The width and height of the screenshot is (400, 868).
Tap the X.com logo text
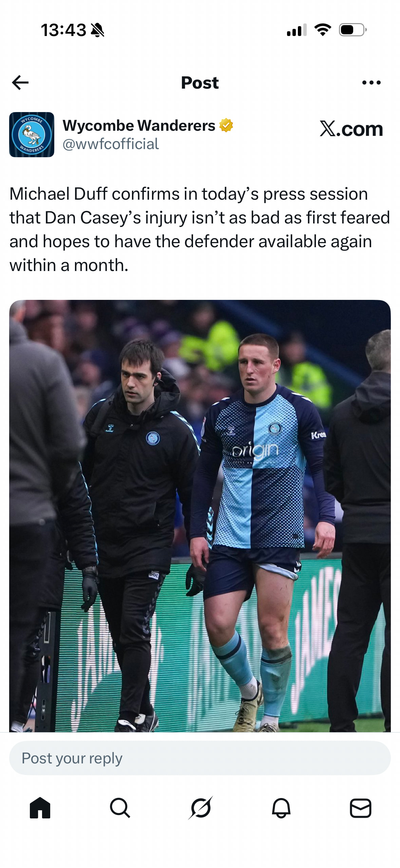[x=351, y=129]
